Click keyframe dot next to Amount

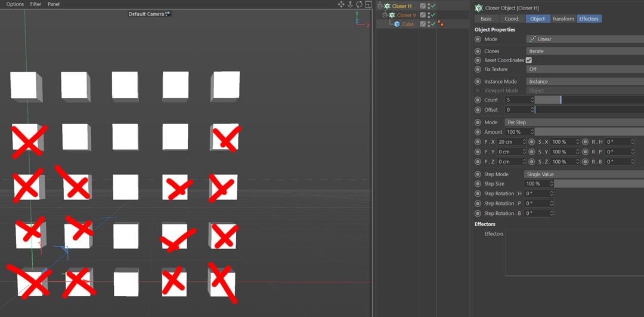(x=477, y=132)
